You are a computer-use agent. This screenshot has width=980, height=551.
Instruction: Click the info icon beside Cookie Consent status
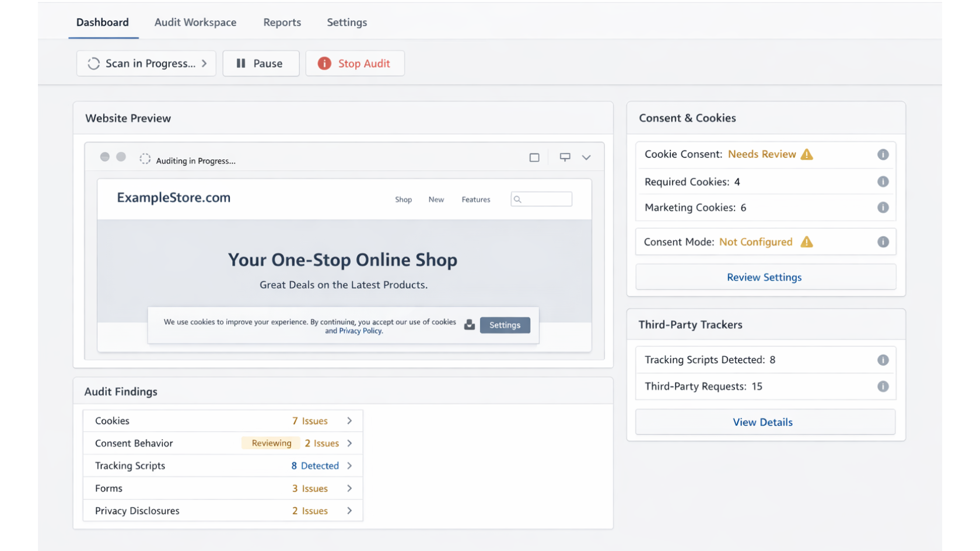click(883, 154)
